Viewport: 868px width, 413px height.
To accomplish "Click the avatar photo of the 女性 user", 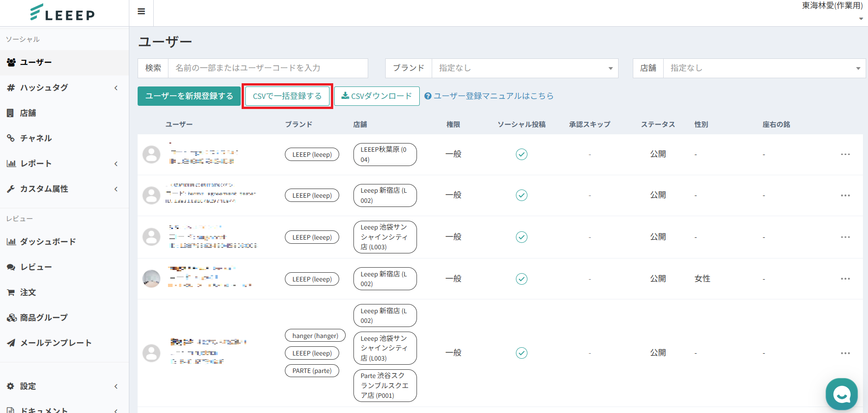I will pos(151,279).
